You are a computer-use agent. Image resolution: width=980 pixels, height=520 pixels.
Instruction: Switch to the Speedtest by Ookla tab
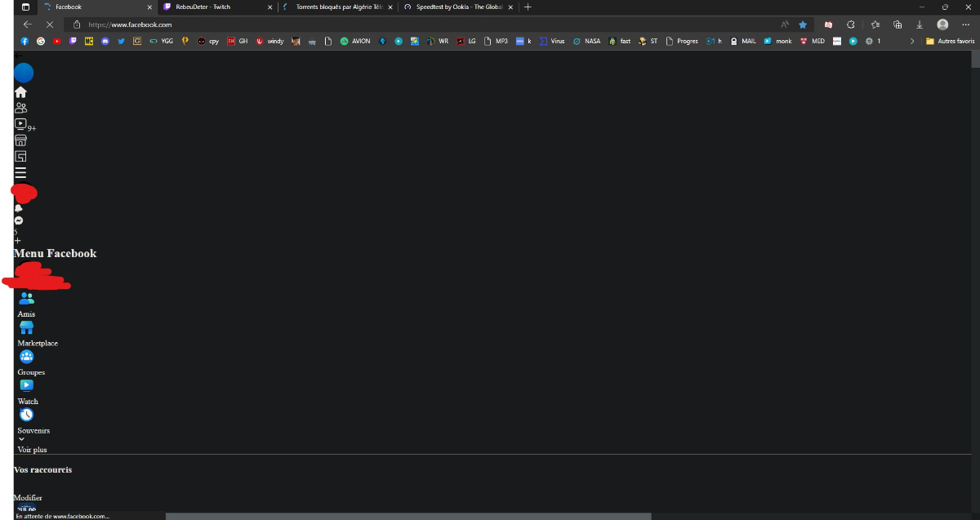coord(457,7)
